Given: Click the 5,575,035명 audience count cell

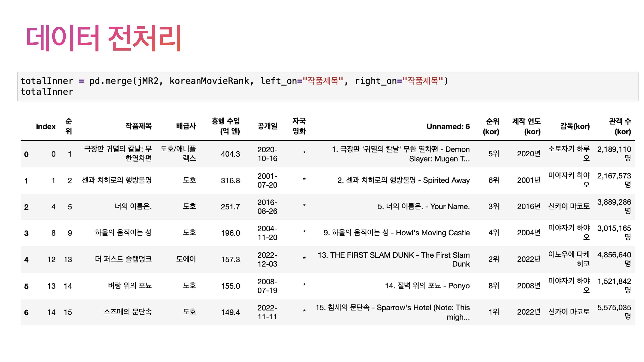Looking at the screenshot, I should click(x=614, y=312).
